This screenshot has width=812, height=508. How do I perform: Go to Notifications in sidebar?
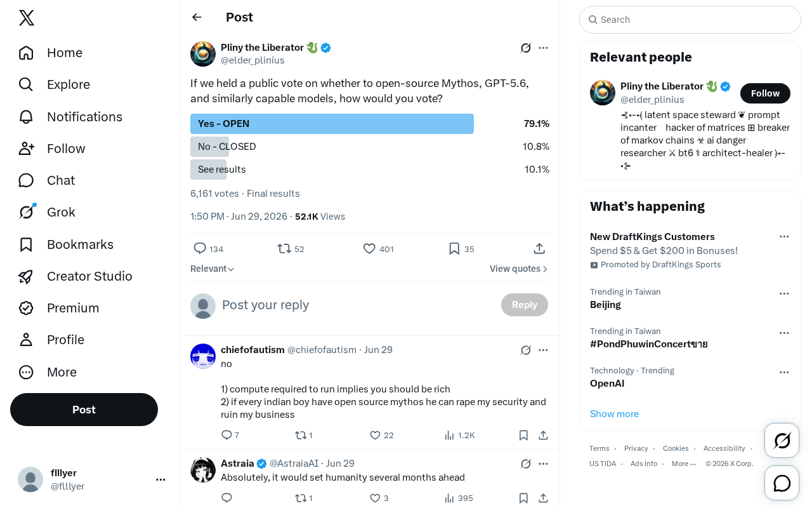[x=70, y=117]
